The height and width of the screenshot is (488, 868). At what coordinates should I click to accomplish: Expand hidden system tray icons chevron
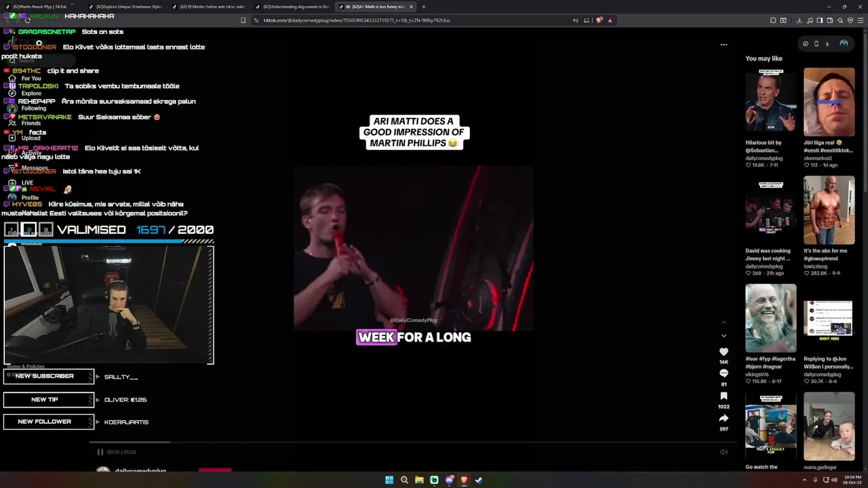tap(804, 480)
